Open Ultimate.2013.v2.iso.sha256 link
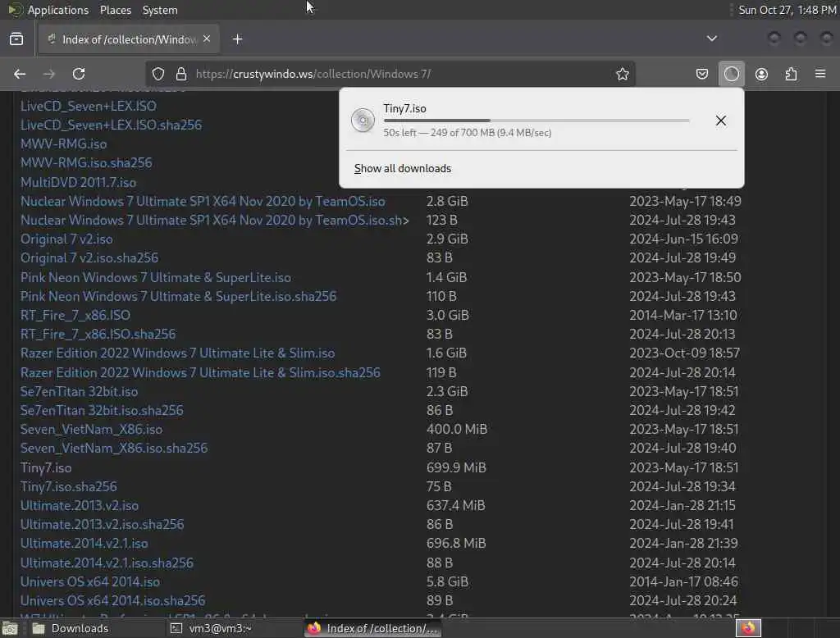Image resolution: width=840 pixels, height=638 pixels. pos(102,525)
